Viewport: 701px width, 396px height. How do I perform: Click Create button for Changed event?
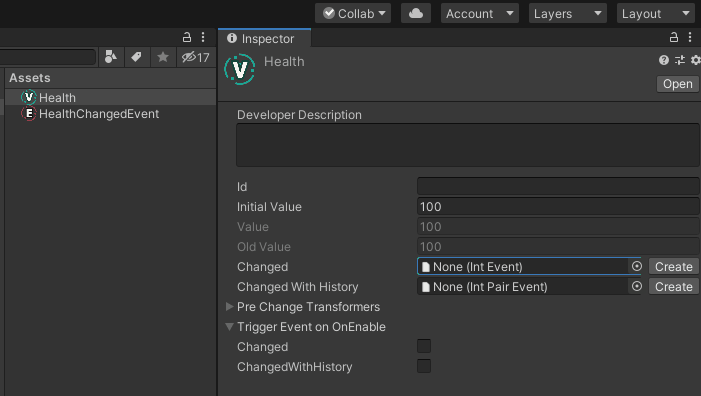pyautogui.click(x=673, y=266)
